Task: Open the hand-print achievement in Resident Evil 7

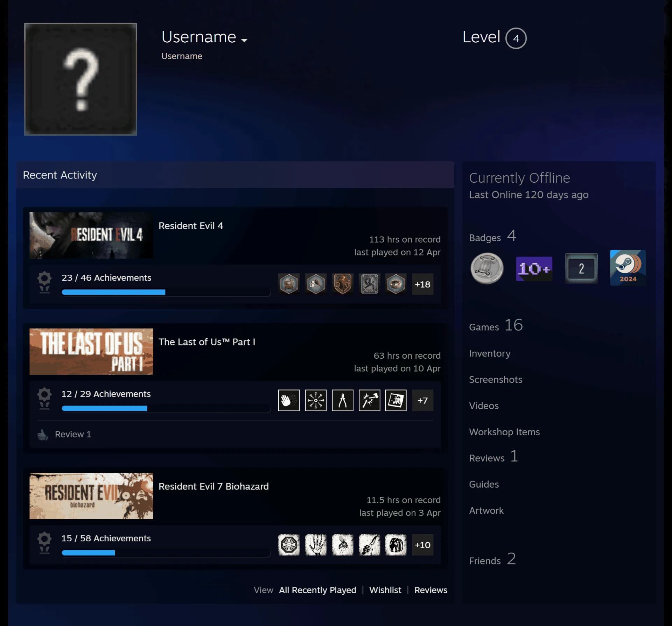Action: point(316,544)
